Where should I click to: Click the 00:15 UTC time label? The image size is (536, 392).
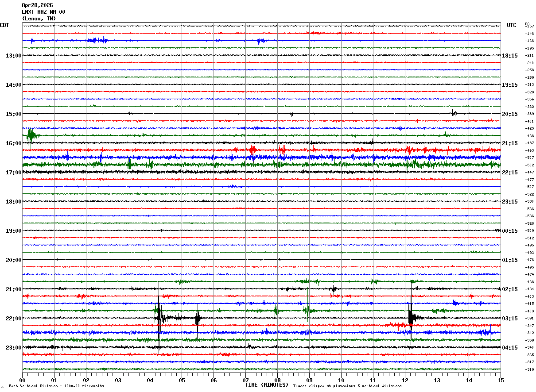[x=510, y=231]
